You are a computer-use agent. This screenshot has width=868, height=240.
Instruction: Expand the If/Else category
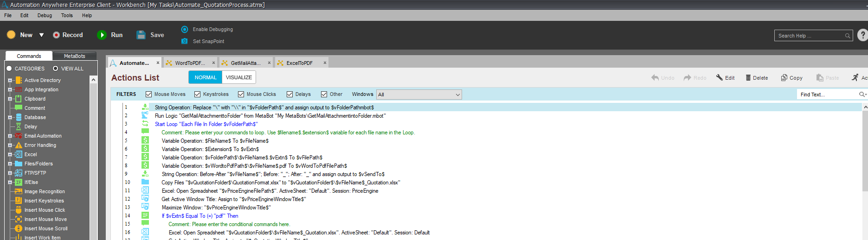coord(10,182)
